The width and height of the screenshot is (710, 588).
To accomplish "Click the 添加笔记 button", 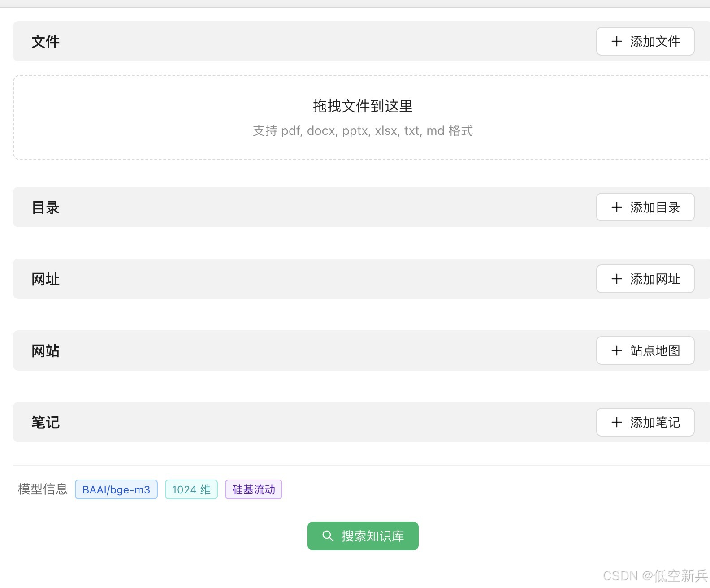I will point(645,422).
